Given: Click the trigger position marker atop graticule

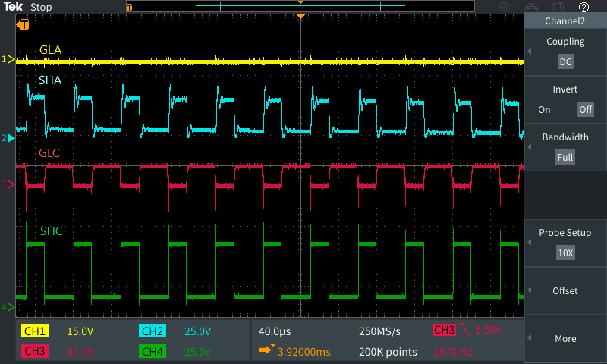Looking at the screenshot, I should pyautogui.click(x=300, y=17).
